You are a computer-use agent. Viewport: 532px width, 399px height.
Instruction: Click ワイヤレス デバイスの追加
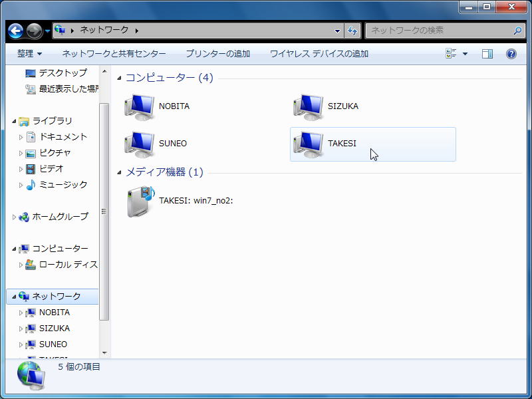319,54
